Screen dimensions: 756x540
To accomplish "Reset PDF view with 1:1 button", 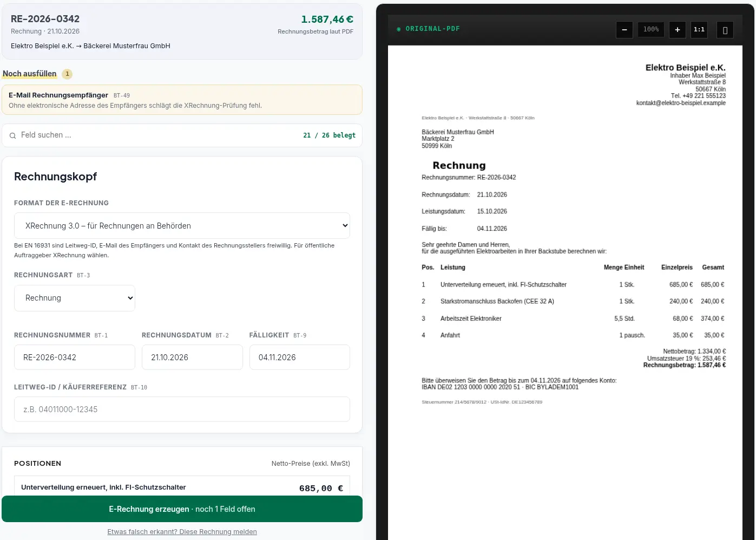I will 699,30.
